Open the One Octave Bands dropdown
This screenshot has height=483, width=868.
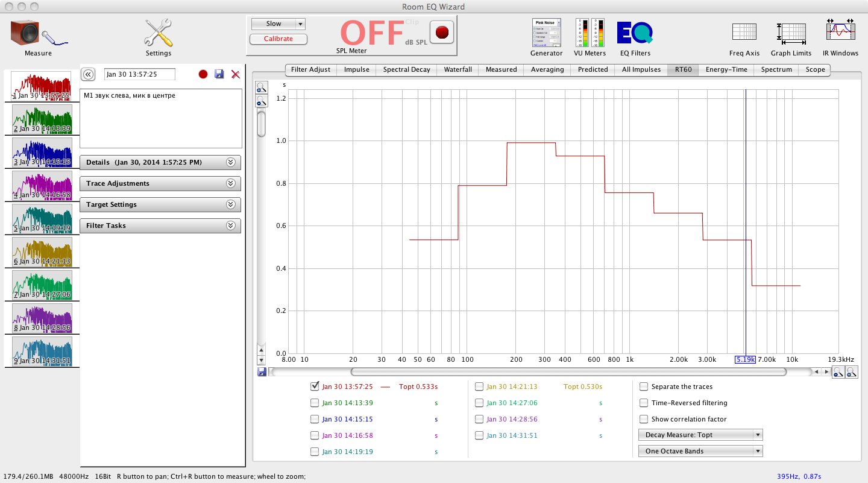pyautogui.click(x=700, y=451)
